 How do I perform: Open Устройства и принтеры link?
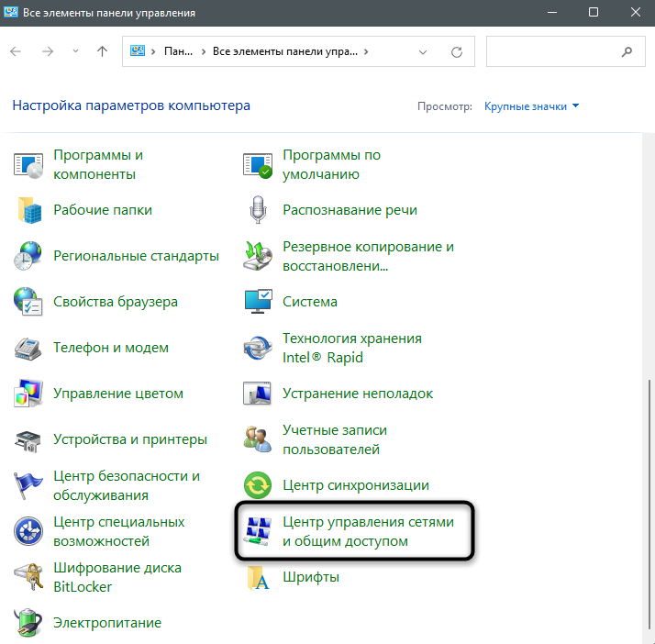click(130, 439)
